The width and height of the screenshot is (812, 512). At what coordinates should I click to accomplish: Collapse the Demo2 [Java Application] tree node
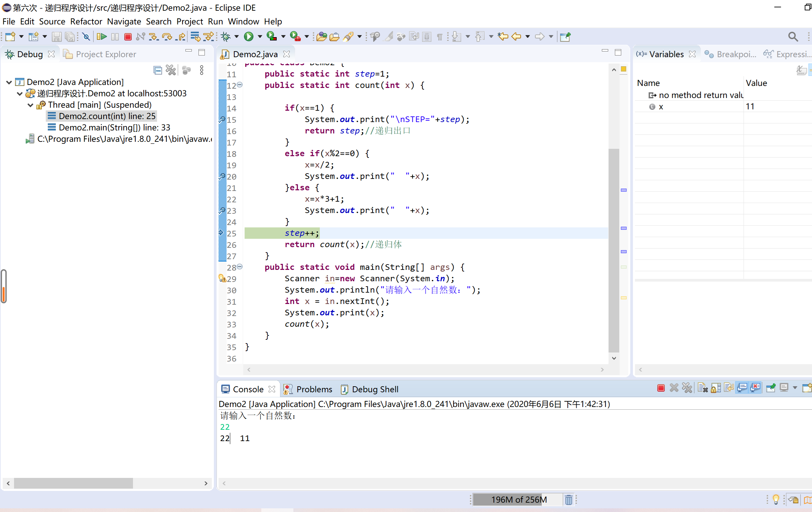[9, 82]
